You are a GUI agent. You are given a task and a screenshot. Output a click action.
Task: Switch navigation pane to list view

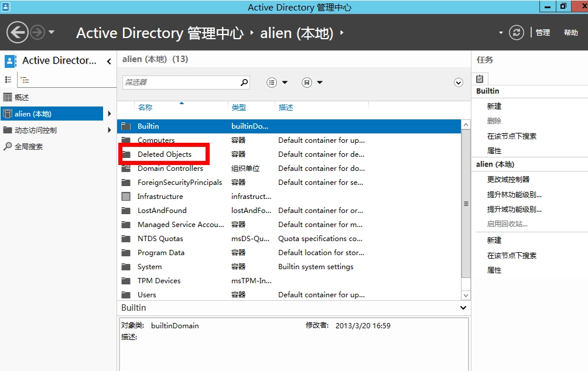coord(8,80)
